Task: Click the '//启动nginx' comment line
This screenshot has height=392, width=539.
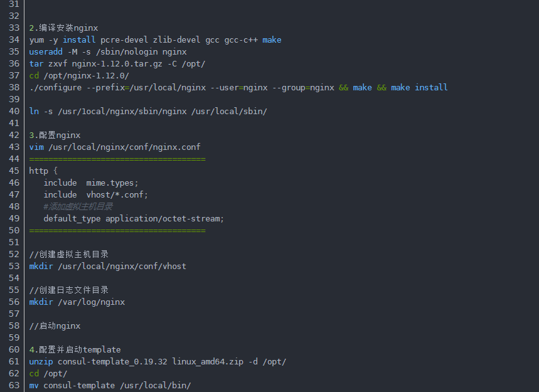Action: click(x=55, y=326)
